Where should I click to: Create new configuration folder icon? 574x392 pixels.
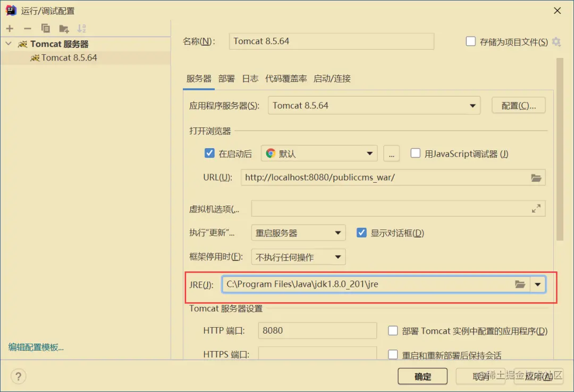[x=64, y=29]
